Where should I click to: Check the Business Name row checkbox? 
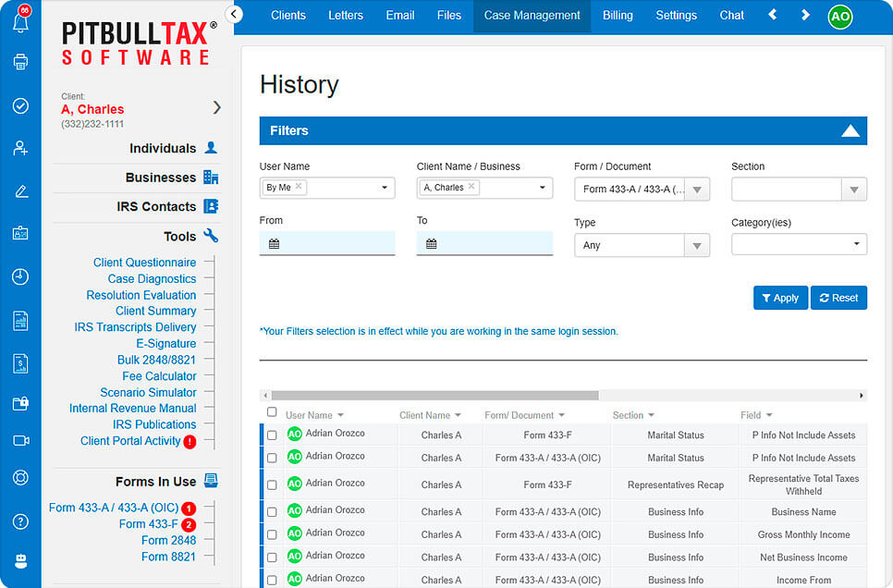coord(272,512)
